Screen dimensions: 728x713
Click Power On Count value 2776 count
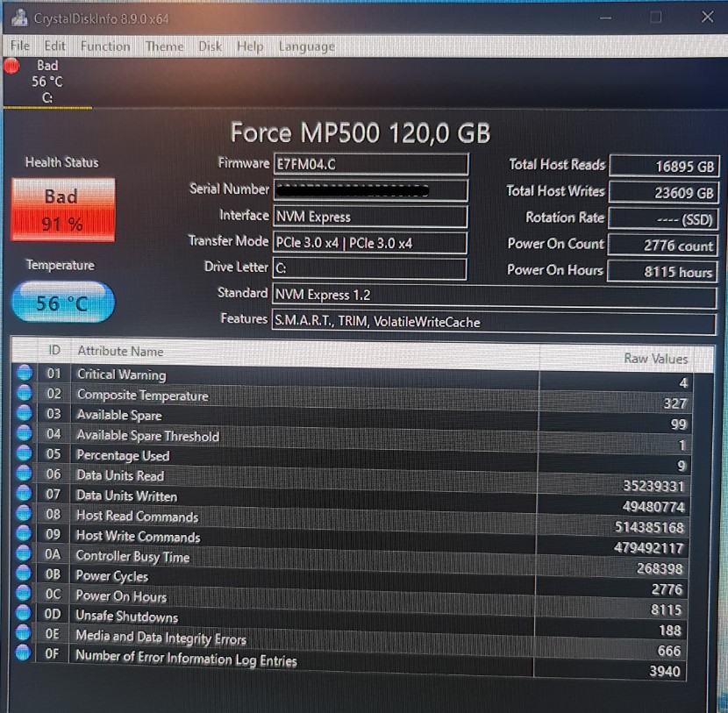[x=662, y=245]
